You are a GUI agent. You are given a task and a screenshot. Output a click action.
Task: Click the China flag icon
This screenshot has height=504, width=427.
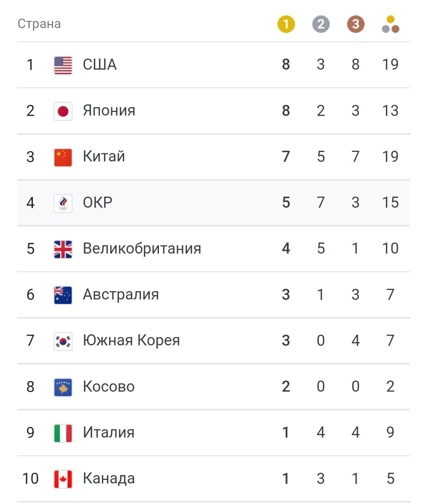(63, 157)
